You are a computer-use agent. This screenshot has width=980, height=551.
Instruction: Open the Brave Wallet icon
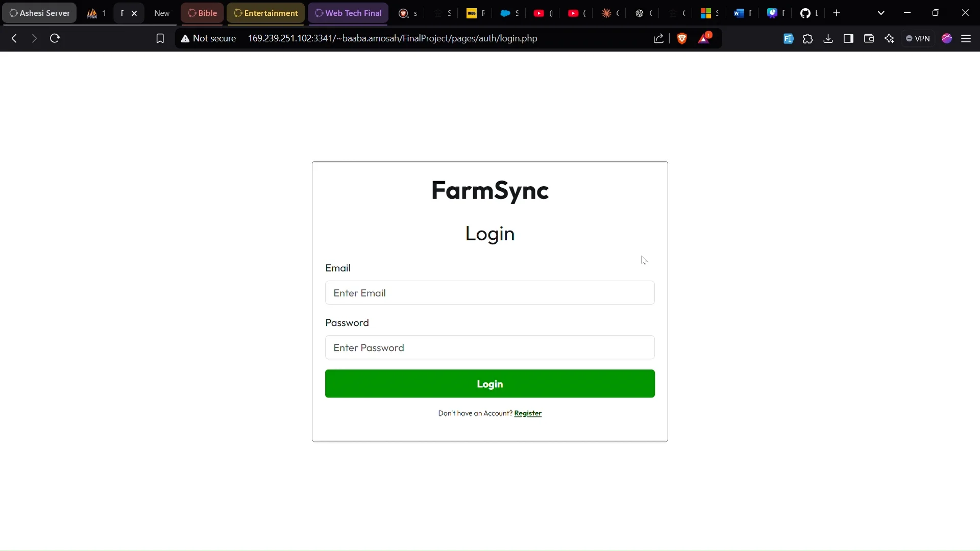[869, 38]
